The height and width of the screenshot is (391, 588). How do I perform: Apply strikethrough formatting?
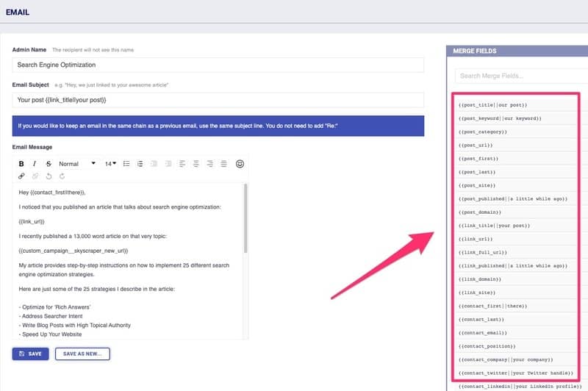pyautogui.click(x=49, y=164)
